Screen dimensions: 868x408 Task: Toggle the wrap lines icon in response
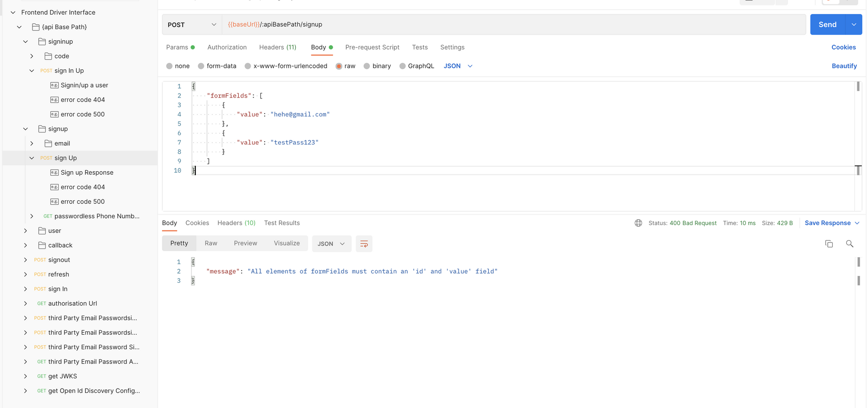[364, 244]
